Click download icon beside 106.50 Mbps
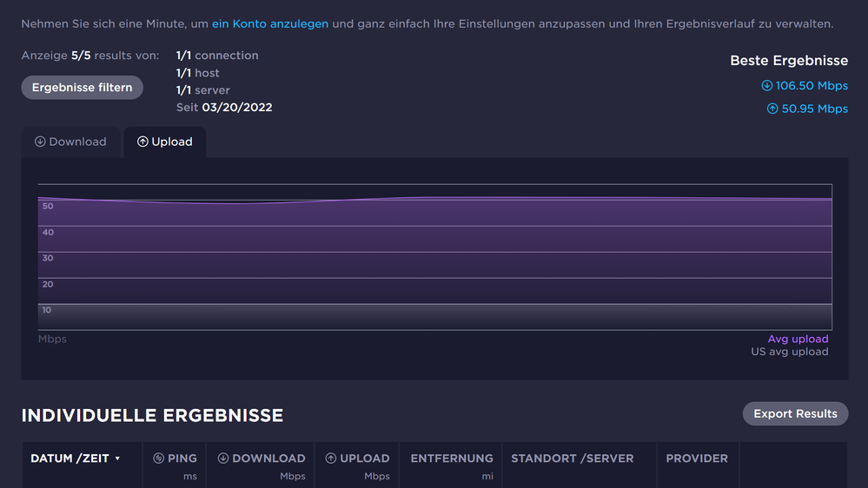 point(766,85)
